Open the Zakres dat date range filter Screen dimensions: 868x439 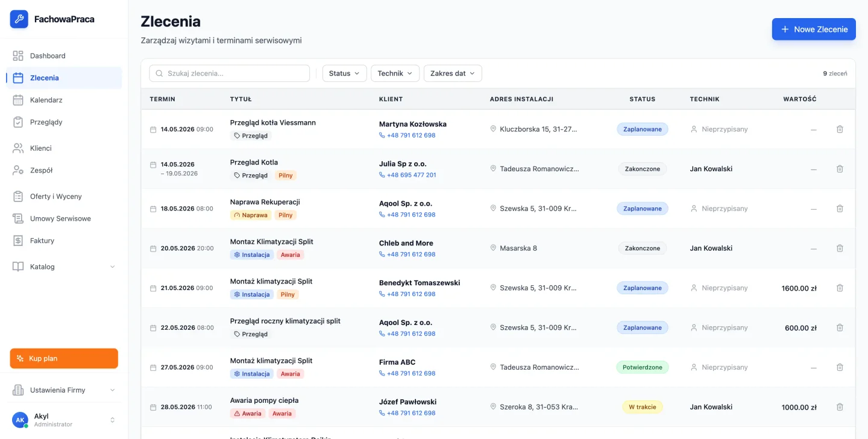click(453, 74)
